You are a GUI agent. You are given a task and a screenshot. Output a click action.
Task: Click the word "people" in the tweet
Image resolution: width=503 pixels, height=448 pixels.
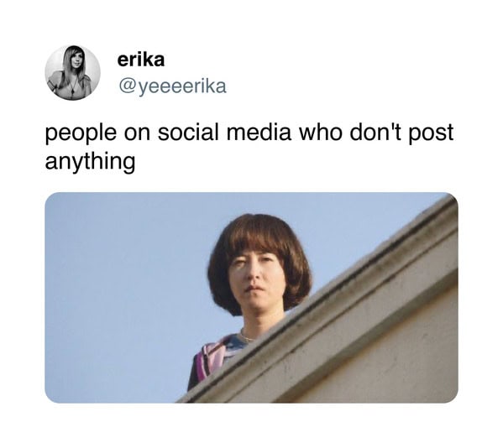(81, 133)
